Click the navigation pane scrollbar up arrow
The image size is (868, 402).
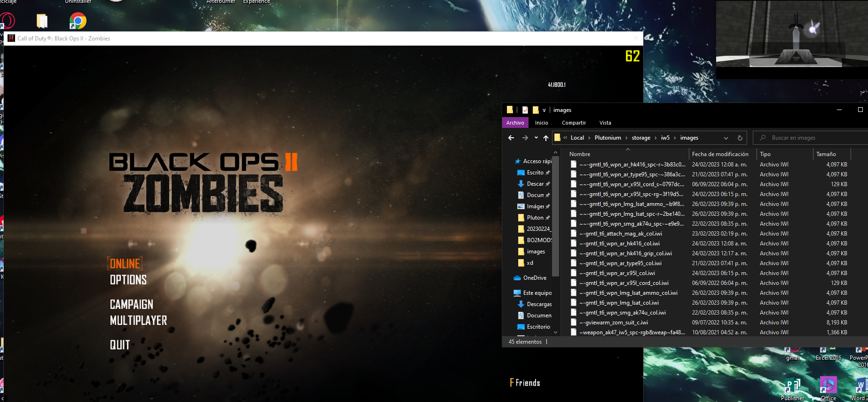(x=555, y=153)
